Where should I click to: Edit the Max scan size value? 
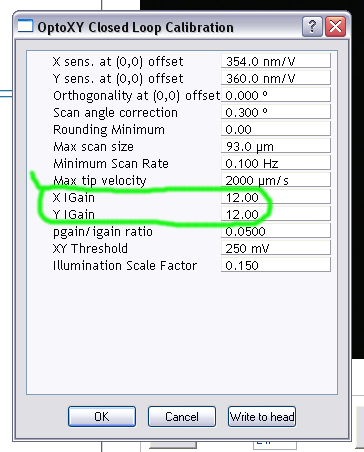276,146
